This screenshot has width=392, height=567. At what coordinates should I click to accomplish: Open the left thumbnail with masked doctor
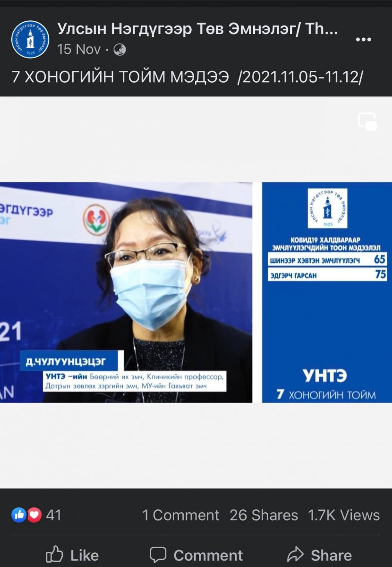(x=126, y=292)
